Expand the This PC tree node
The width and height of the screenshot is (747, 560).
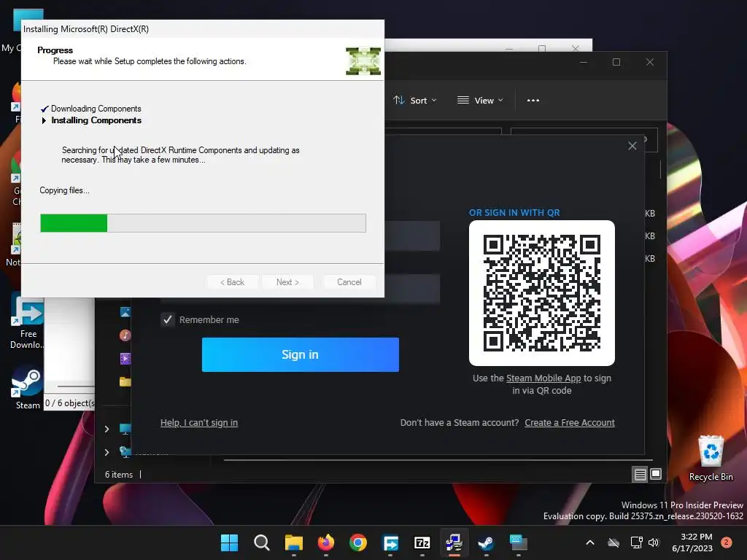click(107, 429)
